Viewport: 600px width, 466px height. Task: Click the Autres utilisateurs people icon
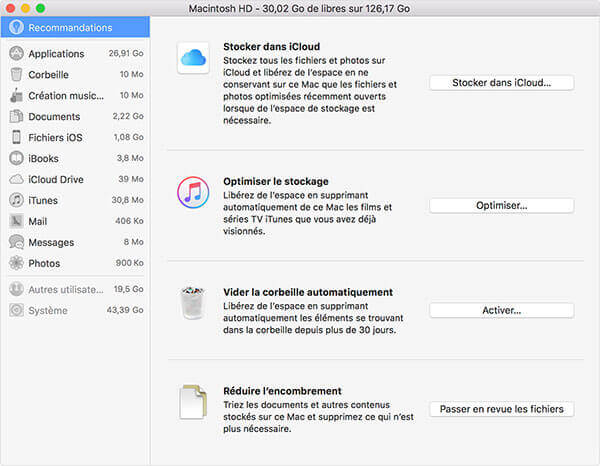(x=16, y=289)
